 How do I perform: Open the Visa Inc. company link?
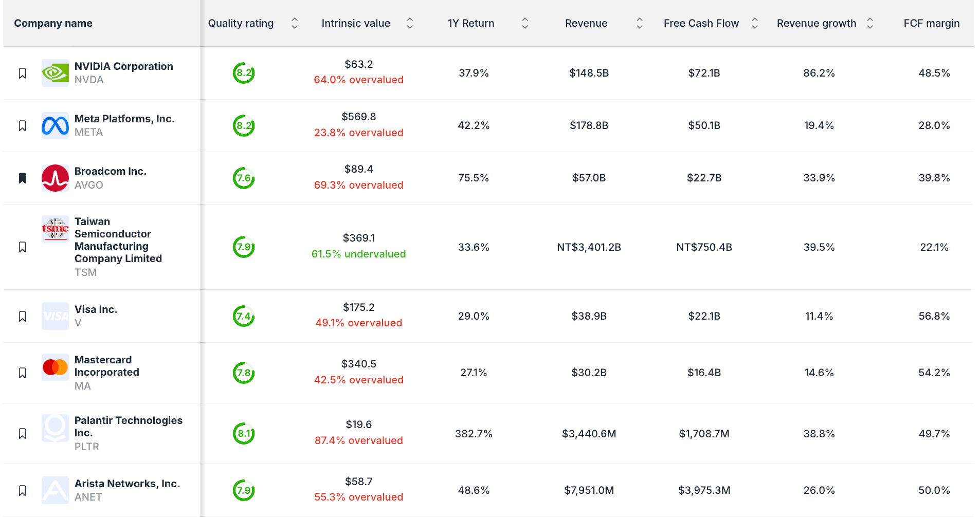coord(96,309)
